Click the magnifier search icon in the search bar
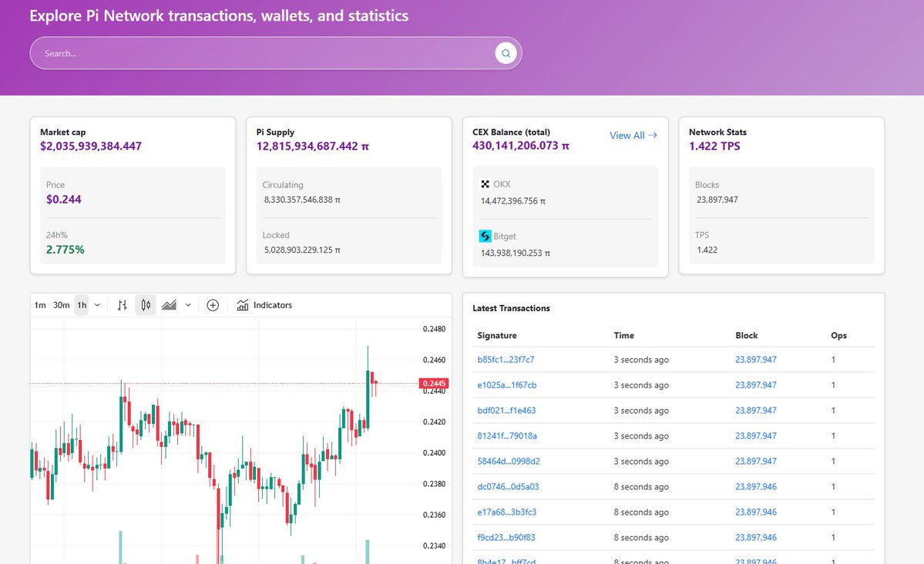Screen dimensions: 924x564 [506, 53]
